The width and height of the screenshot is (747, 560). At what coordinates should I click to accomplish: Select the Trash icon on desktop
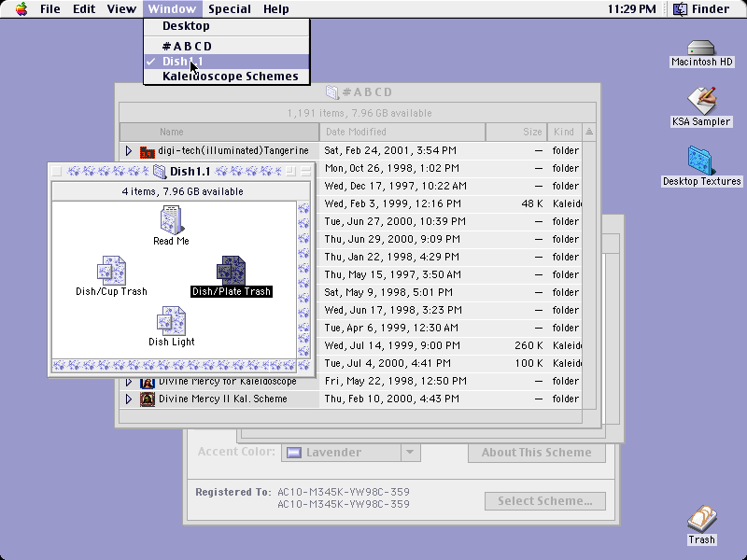tap(701, 519)
